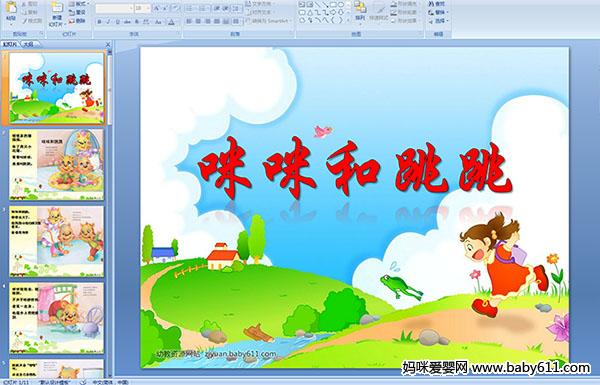The height and width of the screenshot is (385, 600).
Task: Apply Italic formatting with the I icon
Action: tap(109, 22)
